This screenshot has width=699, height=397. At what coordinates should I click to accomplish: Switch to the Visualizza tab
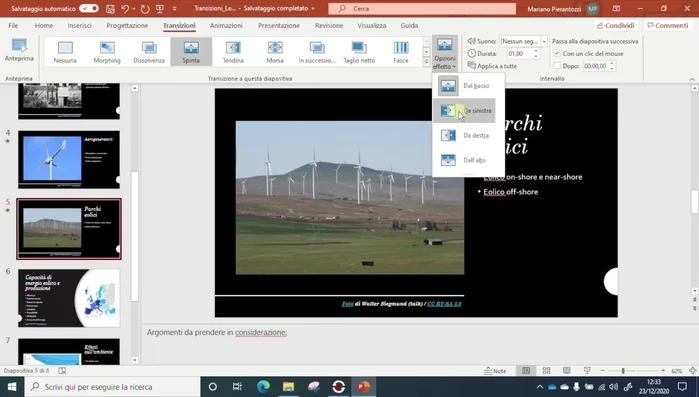click(x=372, y=25)
